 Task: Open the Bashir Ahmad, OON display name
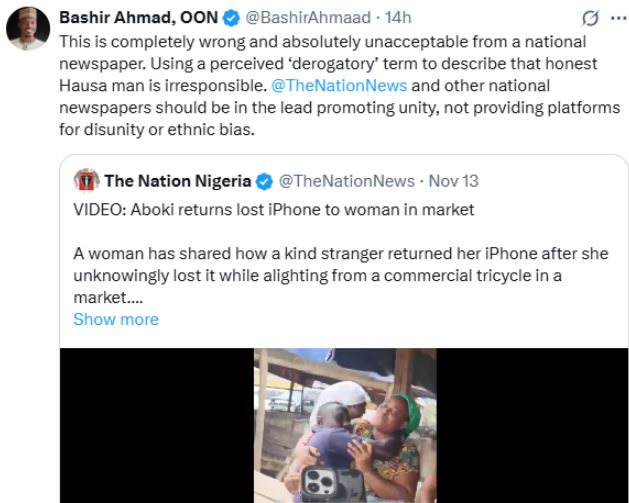[139, 18]
